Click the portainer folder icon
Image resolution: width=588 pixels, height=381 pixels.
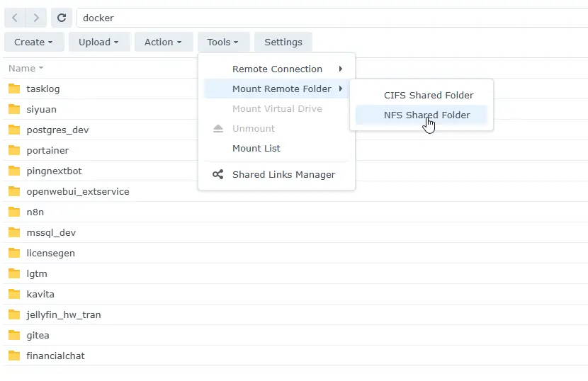(14, 150)
